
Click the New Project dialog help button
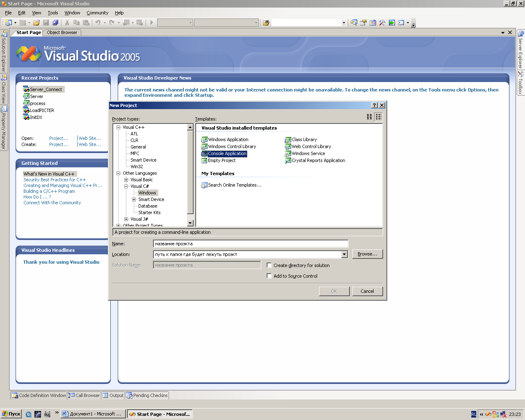[374, 105]
